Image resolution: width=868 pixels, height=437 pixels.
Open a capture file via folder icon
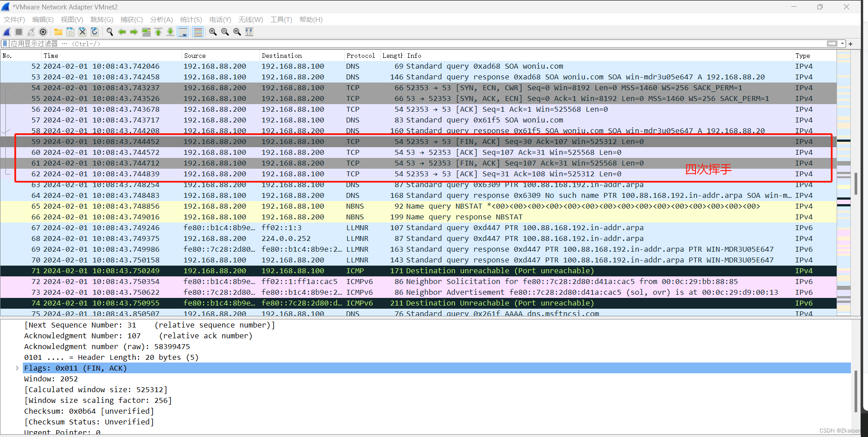(x=58, y=32)
